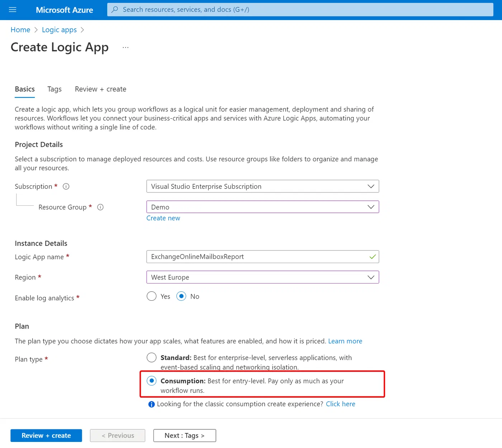Show info tooltip for Resource Group
Viewport: 502px width, 448px height.
point(100,207)
